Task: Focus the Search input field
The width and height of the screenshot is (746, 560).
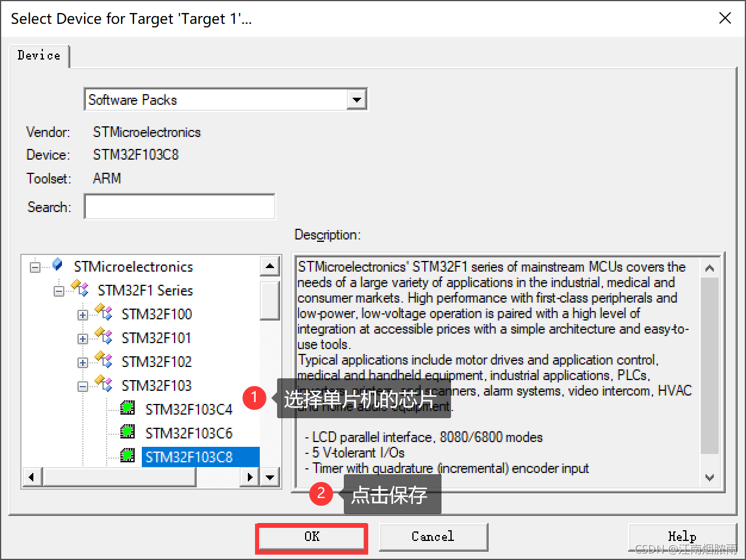Action: click(179, 207)
